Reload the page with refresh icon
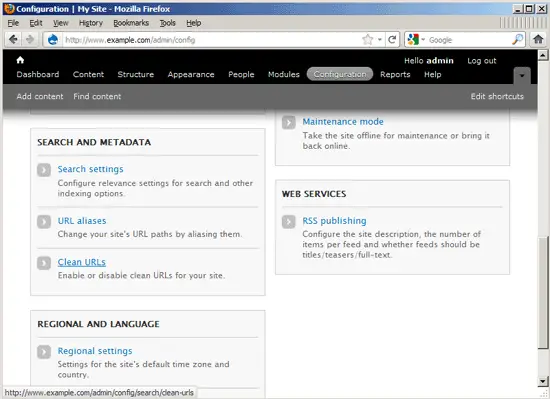 coord(392,40)
